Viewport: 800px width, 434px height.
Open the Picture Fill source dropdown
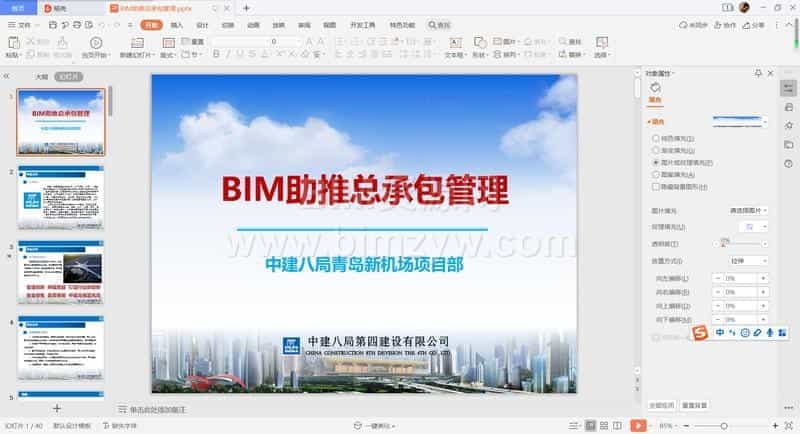click(x=748, y=211)
